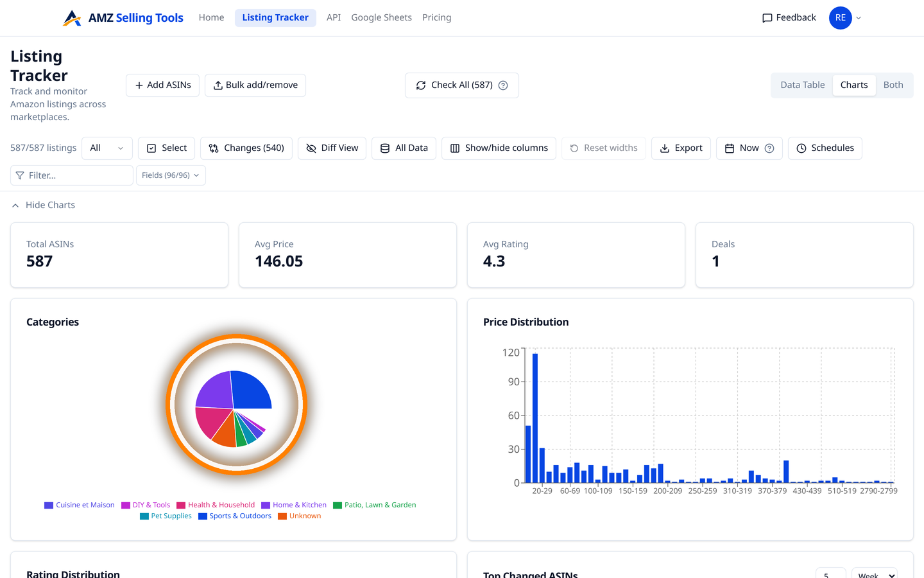The height and width of the screenshot is (578, 924).
Task: Click the Total ASINs card
Action: [119, 255]
